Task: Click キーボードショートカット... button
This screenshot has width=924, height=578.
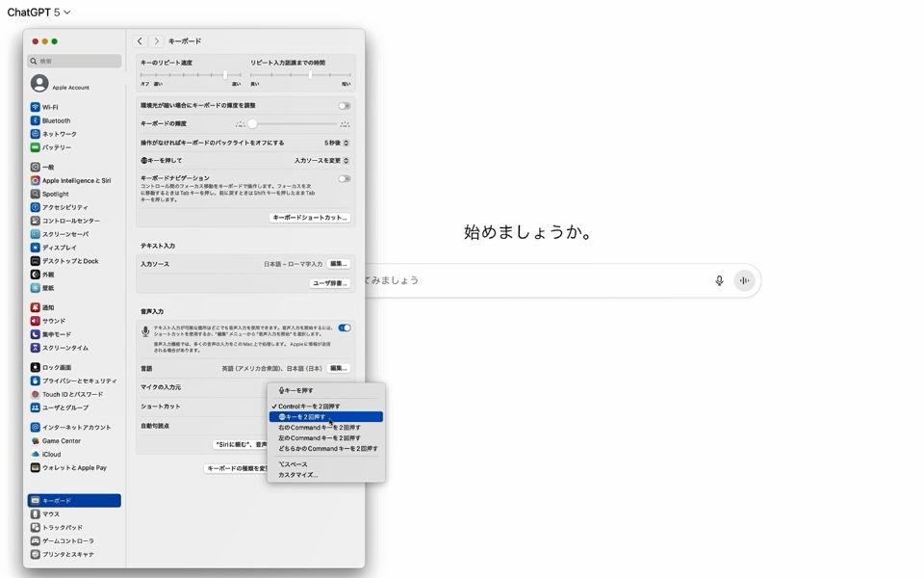Action: 310,218
